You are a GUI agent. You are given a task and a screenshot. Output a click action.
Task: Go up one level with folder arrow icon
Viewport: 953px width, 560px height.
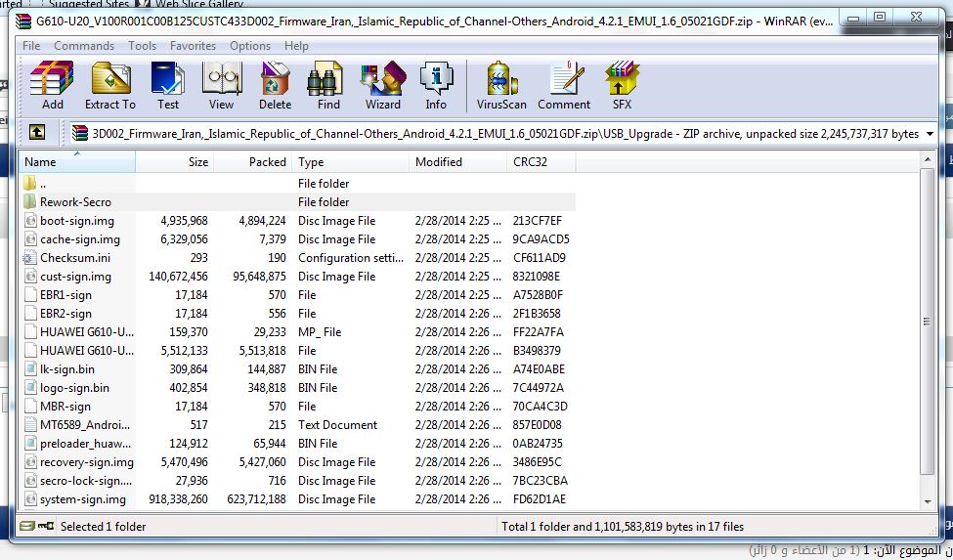[37, 132]
